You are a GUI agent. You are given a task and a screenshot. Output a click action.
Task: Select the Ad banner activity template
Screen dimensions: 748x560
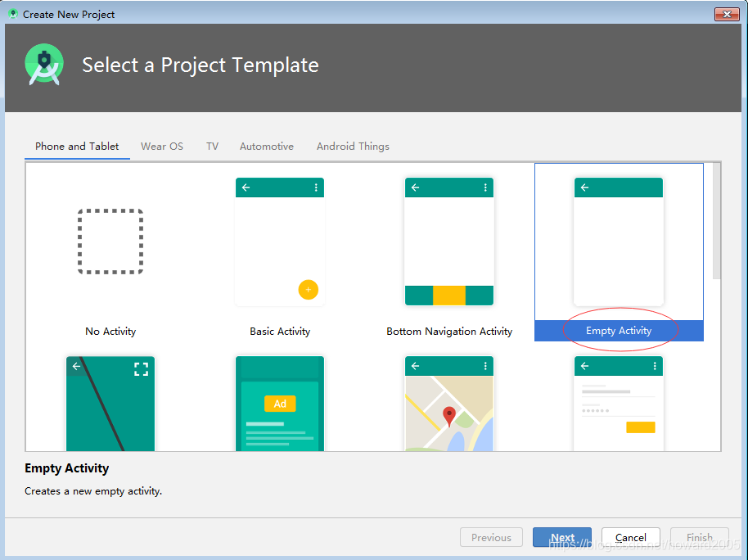point(280,404)
